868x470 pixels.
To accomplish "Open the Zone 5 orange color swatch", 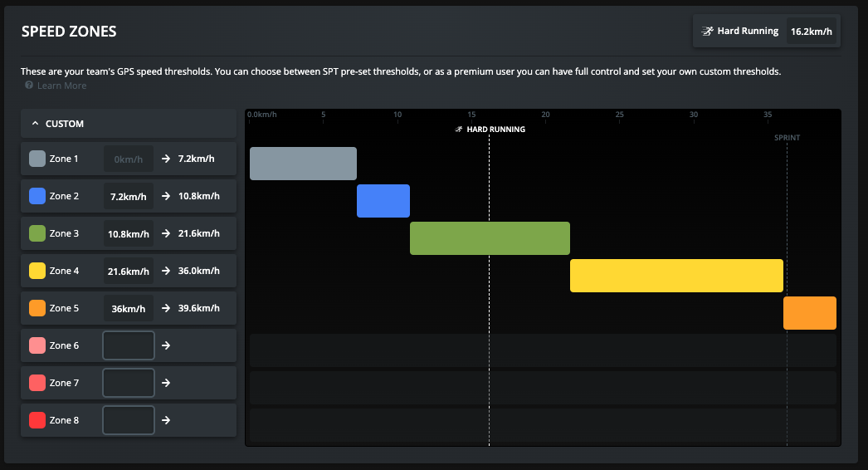I will click(37, 308).
